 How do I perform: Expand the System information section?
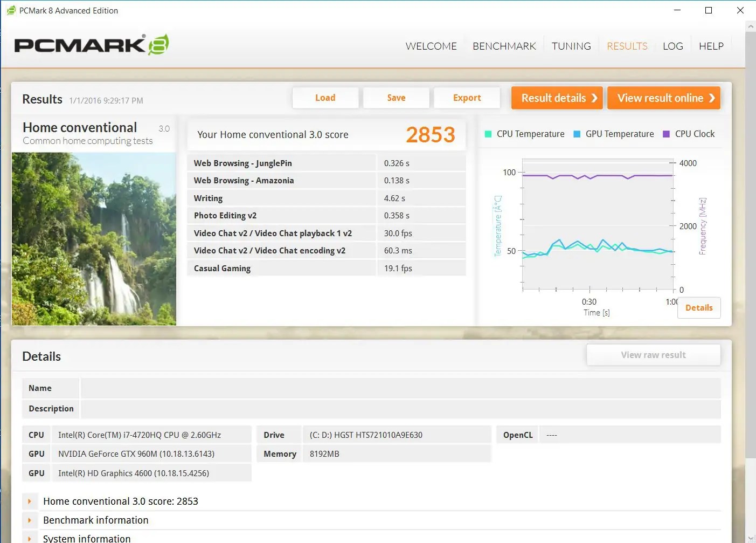(x=30, y=539)
